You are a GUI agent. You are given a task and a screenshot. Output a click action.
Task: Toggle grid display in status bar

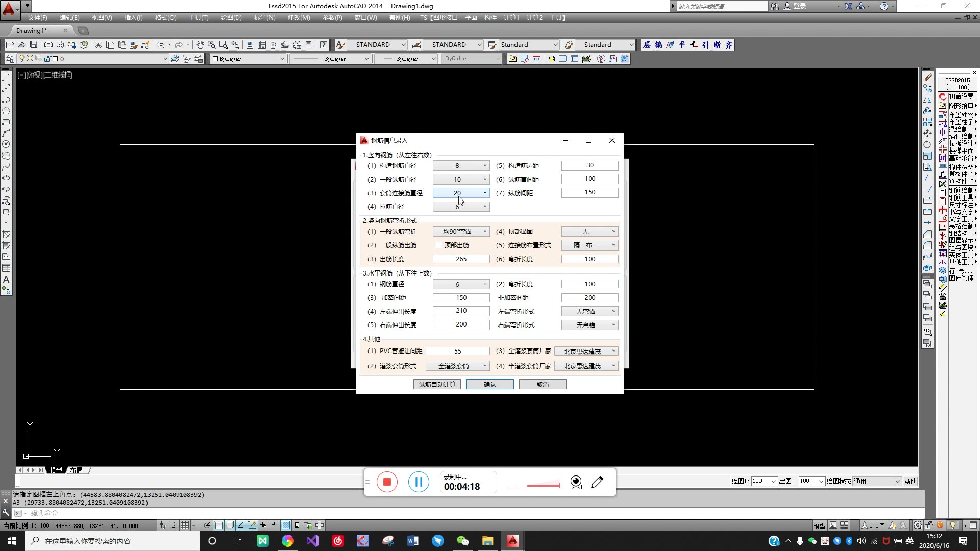[184, 525]
